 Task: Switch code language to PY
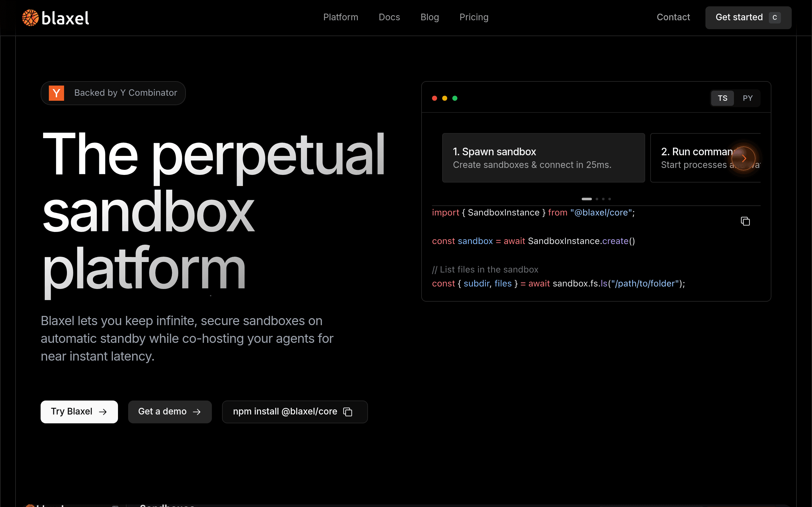pyautogui.click(x=748, y=98)
